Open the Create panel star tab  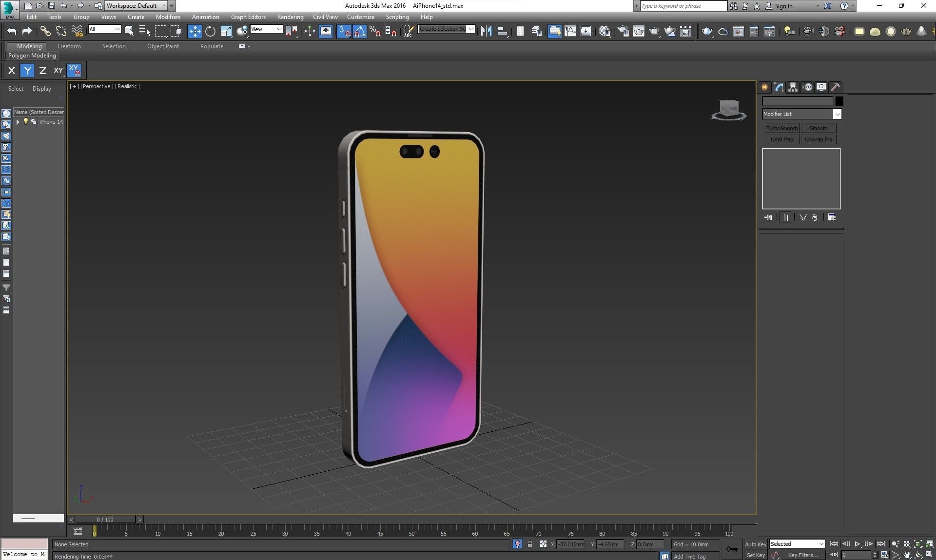(x=765, y=87)
